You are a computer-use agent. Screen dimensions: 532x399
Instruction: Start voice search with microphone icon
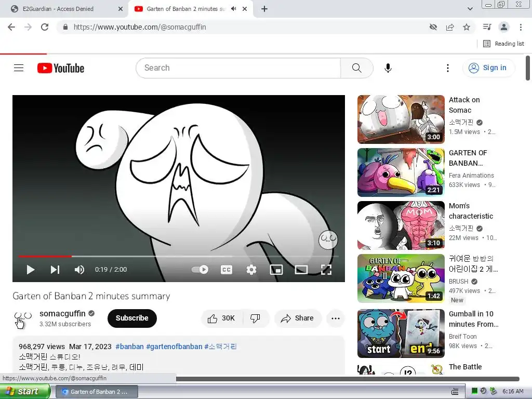(x=388, y=68)
